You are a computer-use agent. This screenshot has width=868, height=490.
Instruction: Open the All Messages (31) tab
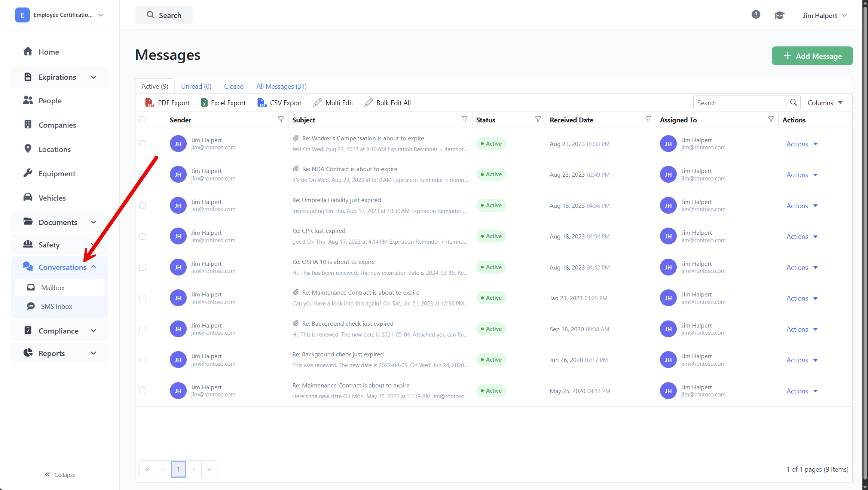coord(281,86)
